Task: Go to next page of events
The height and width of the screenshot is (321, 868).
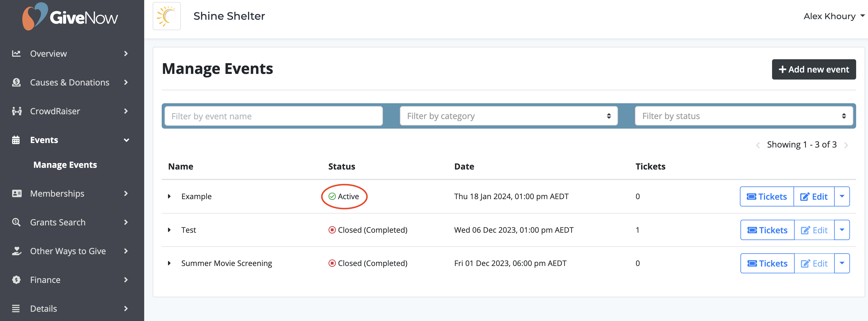Action: [x=846, y=145]
